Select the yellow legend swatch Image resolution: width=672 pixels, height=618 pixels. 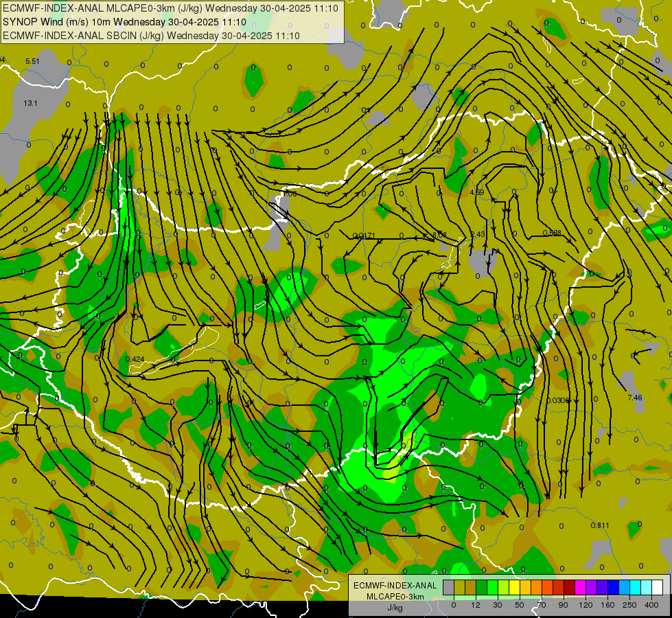tap(514, 588)
